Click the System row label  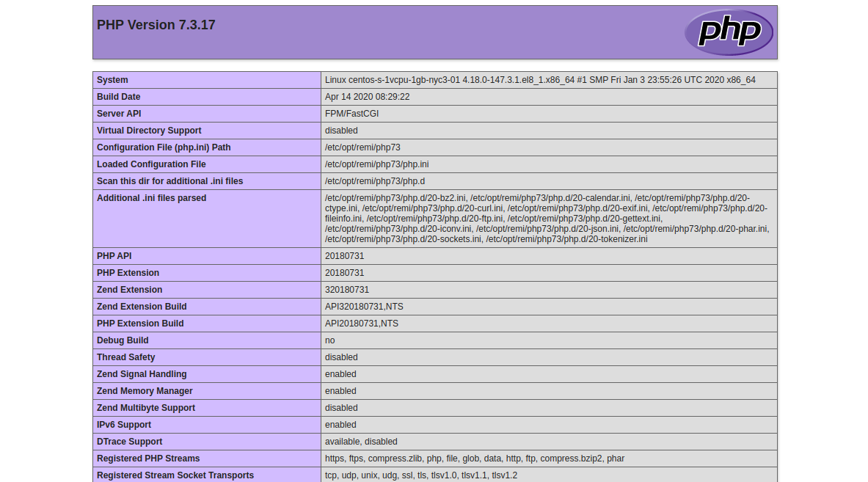coord(112,80)
